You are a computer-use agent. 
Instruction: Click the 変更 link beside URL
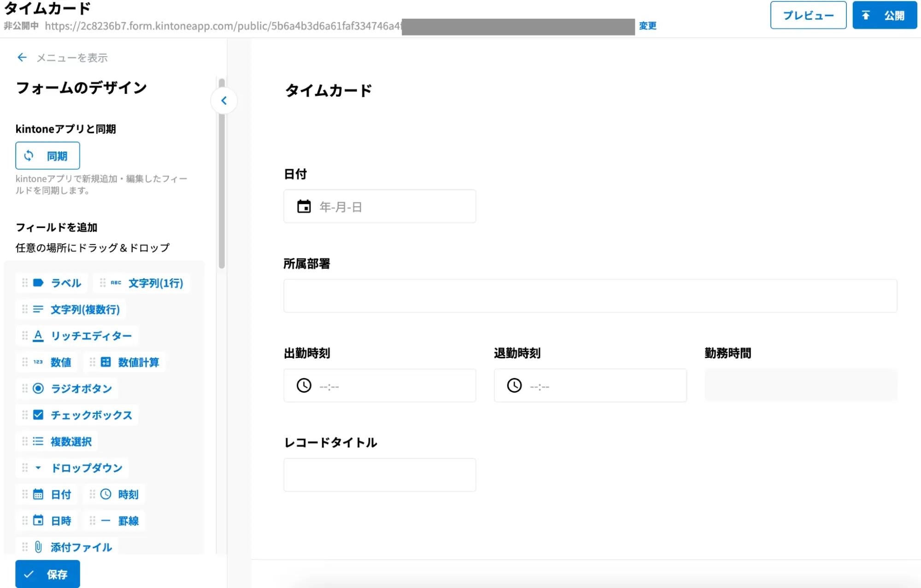point(647,26)
